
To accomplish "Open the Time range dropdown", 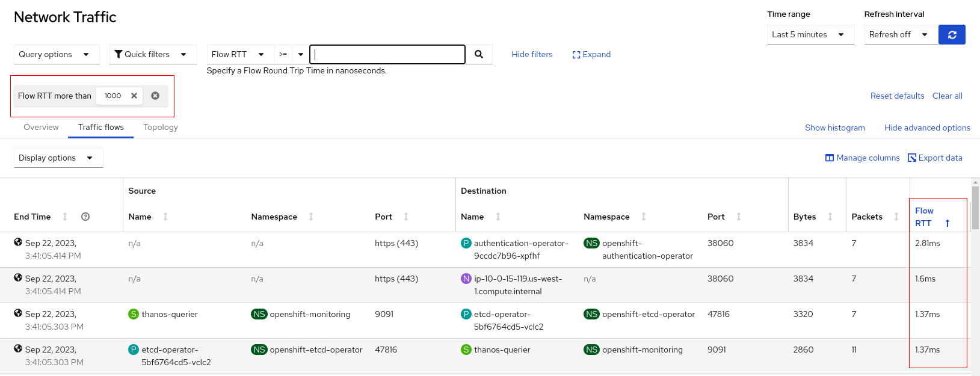I will pyautogui.click(x=810, y=35).
